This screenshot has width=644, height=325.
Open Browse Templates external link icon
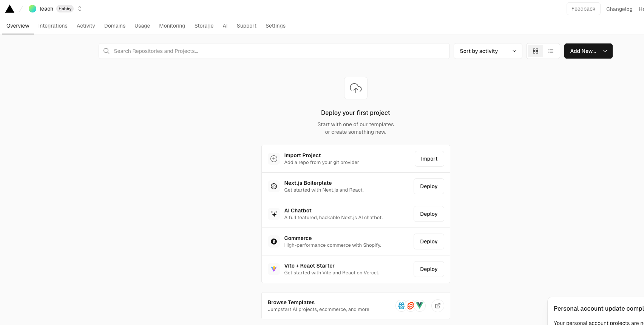[x=437, y=306]
